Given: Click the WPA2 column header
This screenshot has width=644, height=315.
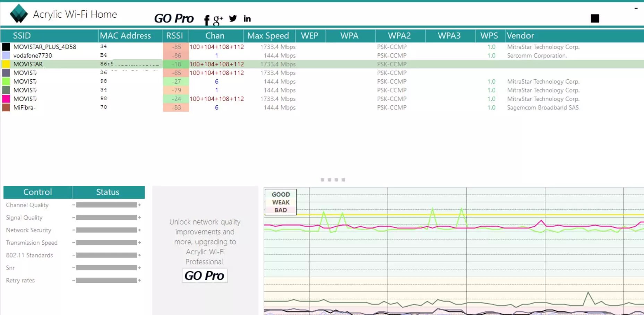Looking at the screenshot, I should (400, 36).
